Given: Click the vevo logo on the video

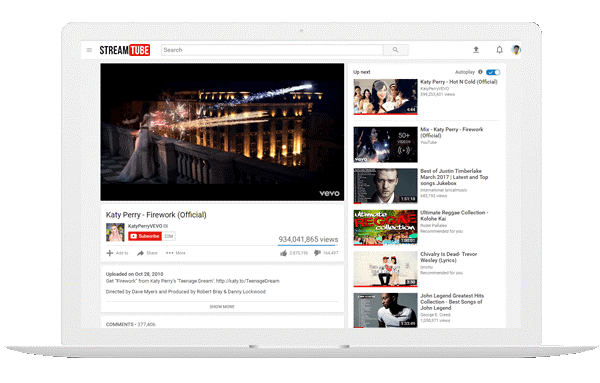Looking at the screenshot, I should coord(329,193).
